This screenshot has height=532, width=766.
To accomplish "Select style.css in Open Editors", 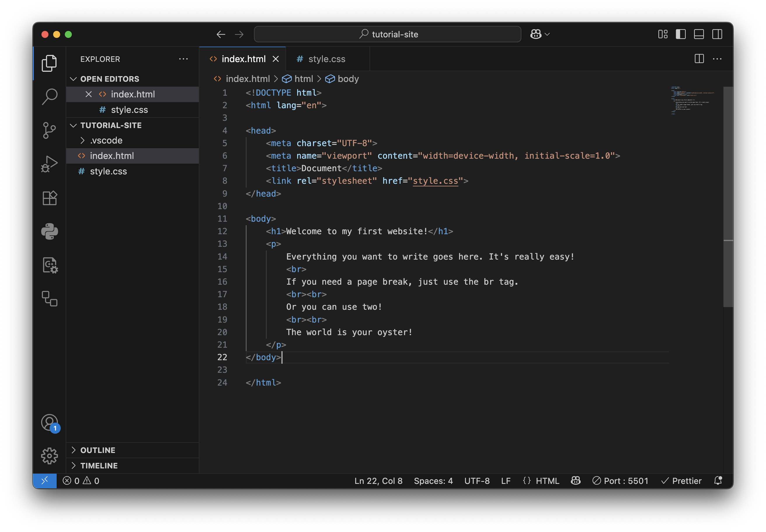I will tap(133, 110).
